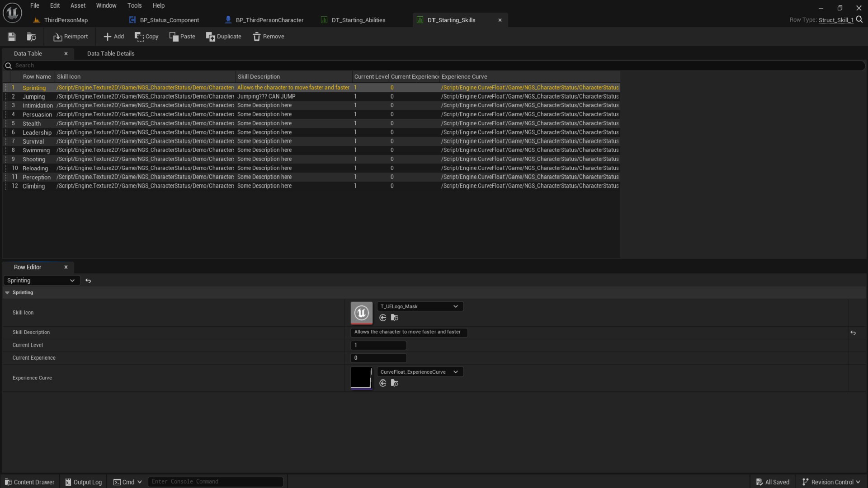Click the undo arrow next to row selector
Viewport: 868px width, 488px height.
point(88,281)
